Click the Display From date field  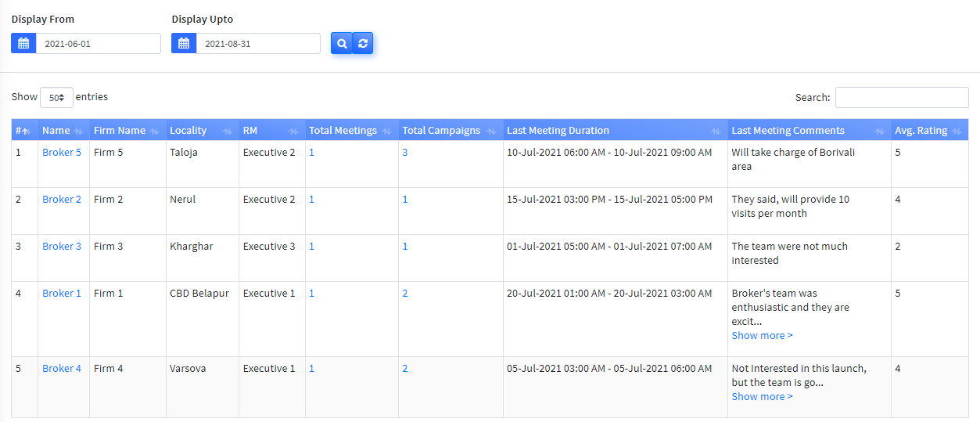98,44
